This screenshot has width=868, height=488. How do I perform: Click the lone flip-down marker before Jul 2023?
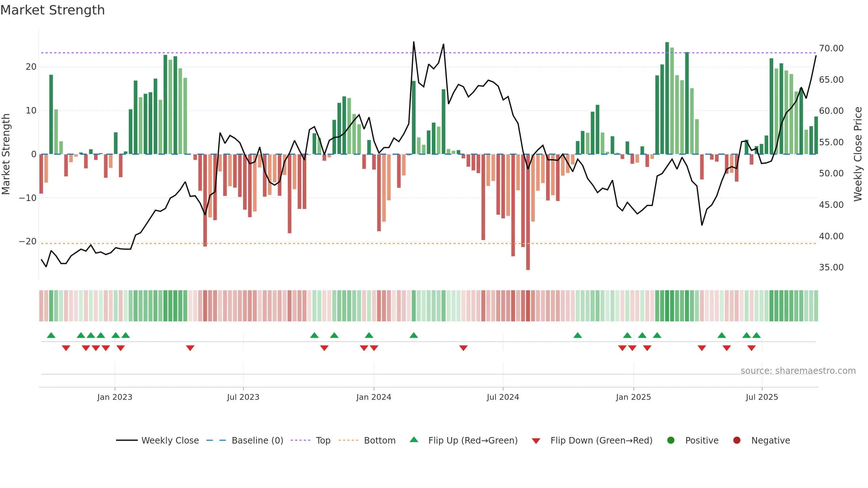coord(190,348)
